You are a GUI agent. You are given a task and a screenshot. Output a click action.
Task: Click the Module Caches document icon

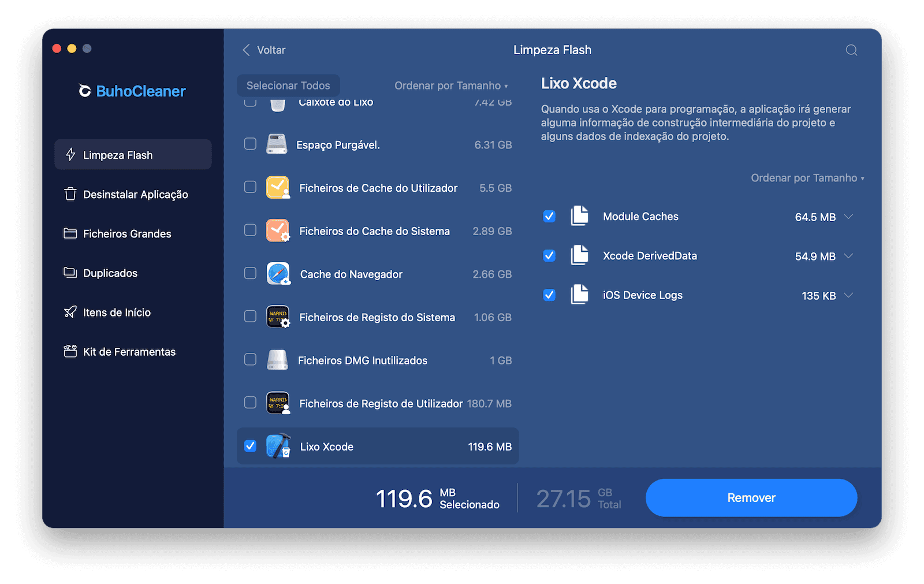tap(579, 216)
